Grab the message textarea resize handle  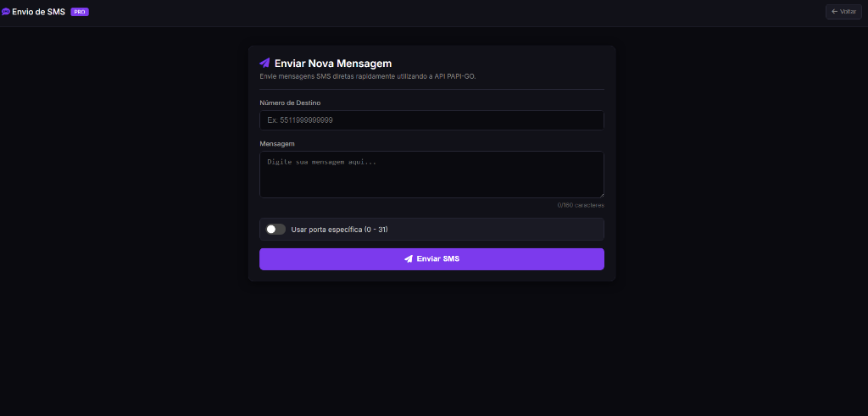[x=601, y=195]
